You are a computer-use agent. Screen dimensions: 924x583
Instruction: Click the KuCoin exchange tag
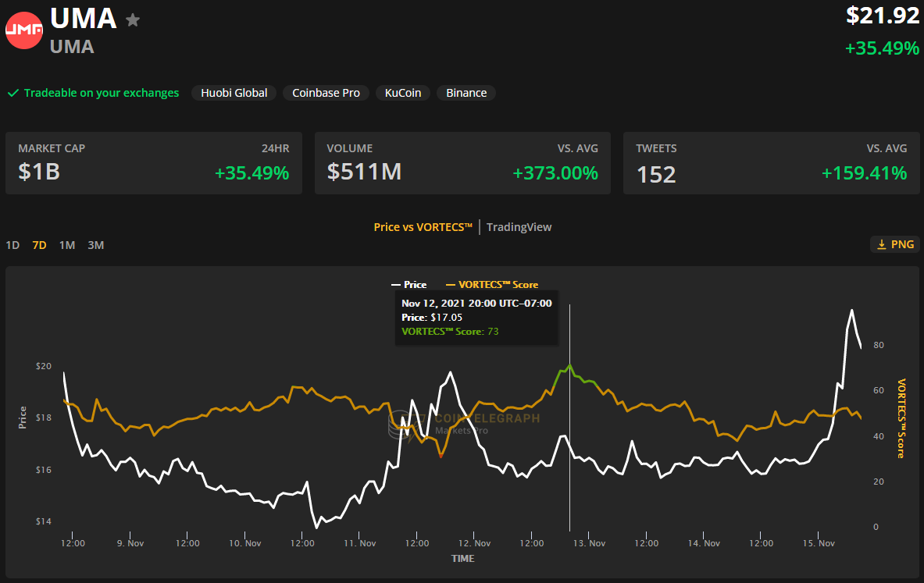402,93
